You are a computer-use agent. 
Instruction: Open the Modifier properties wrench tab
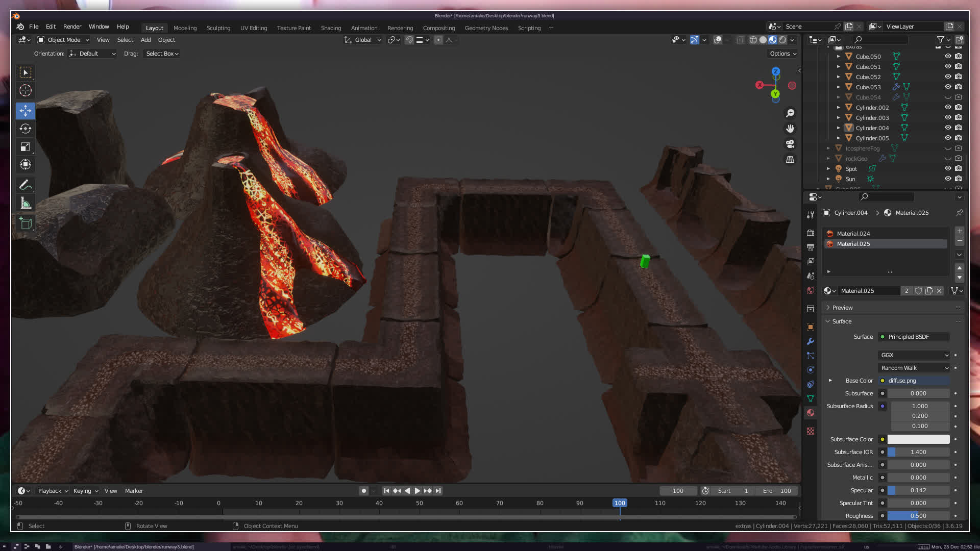(811, 341)
